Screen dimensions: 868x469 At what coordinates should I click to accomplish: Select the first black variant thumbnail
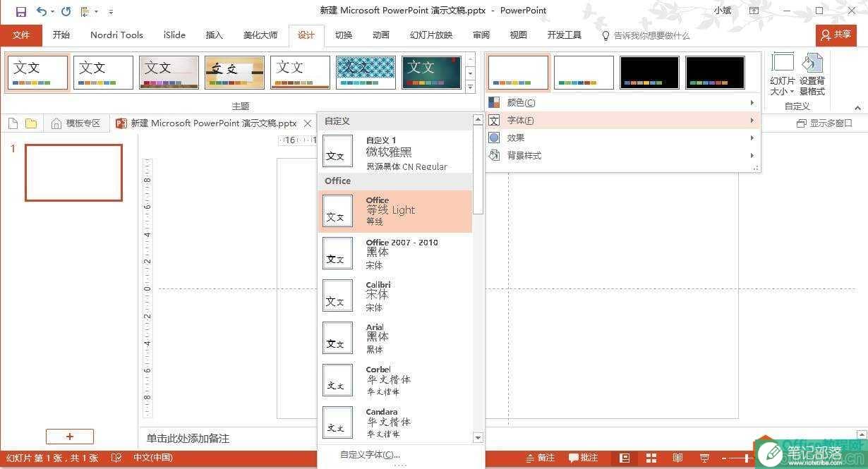649,72
